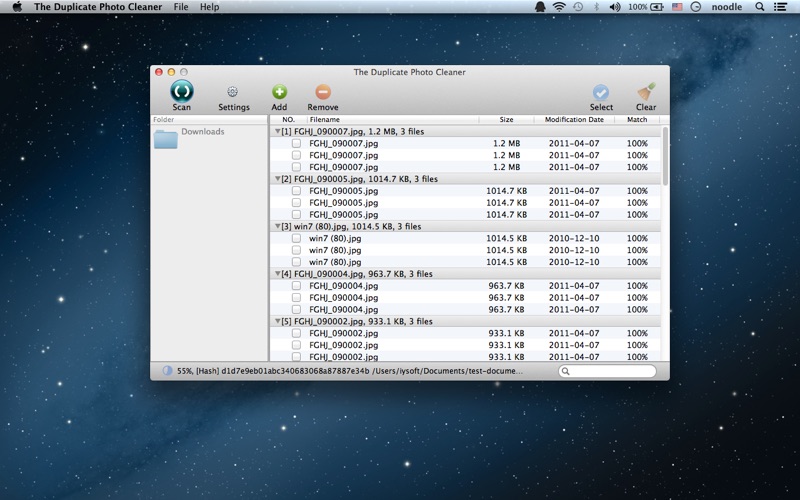Open the noodle user menu

point(727,7)
